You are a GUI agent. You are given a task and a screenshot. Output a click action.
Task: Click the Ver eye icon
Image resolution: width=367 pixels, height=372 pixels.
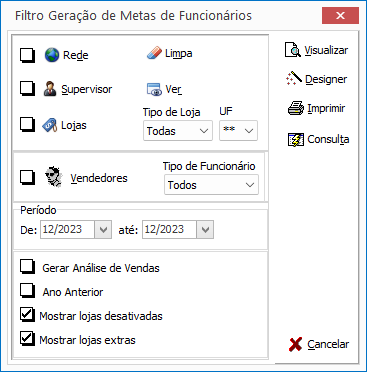(x=155, y=89)
